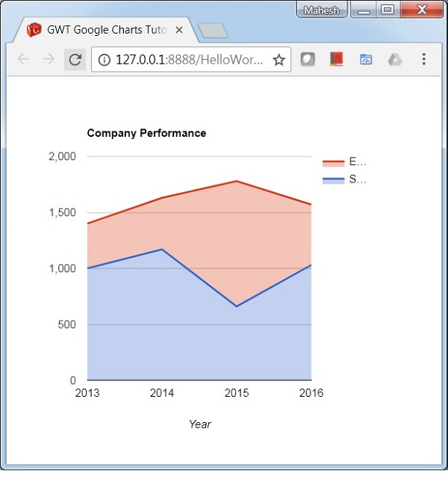Reload the current page

[x=75, y=60]
